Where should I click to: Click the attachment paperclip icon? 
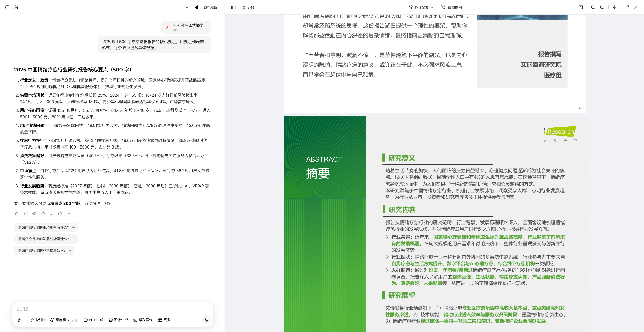coord(20,320)
